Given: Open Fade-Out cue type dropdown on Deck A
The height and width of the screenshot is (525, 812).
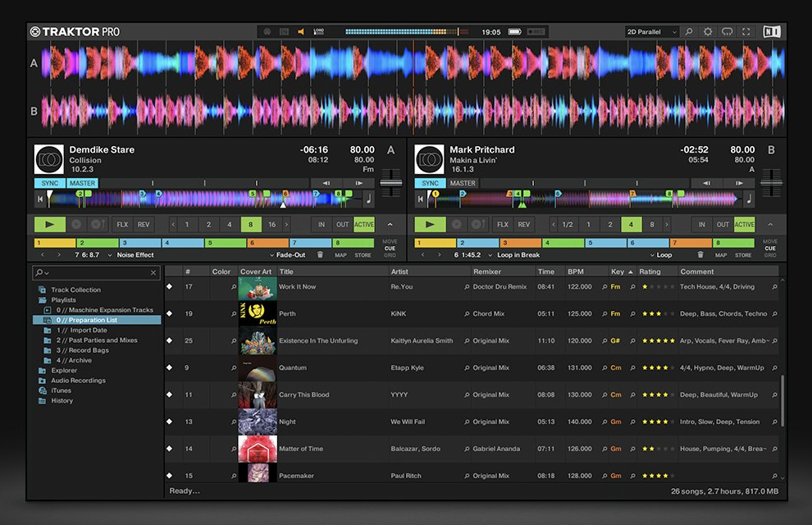Looking at the screenshot, I should click(x=287, y=255).
